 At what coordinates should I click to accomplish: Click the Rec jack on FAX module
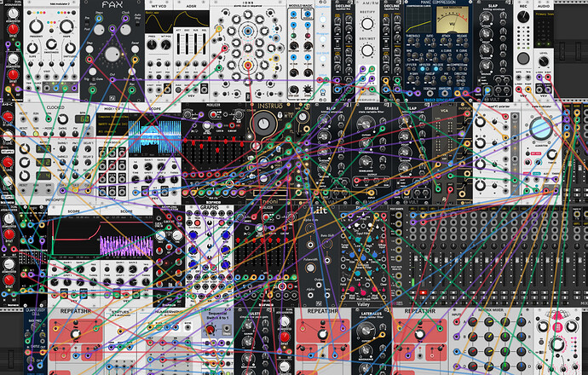(x=132, y=89)
